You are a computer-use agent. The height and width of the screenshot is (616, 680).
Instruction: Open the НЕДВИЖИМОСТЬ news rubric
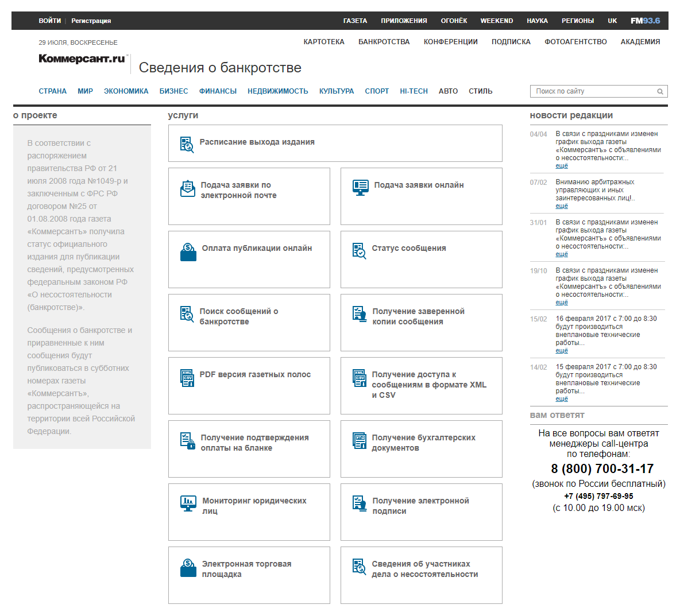(278, 91)
